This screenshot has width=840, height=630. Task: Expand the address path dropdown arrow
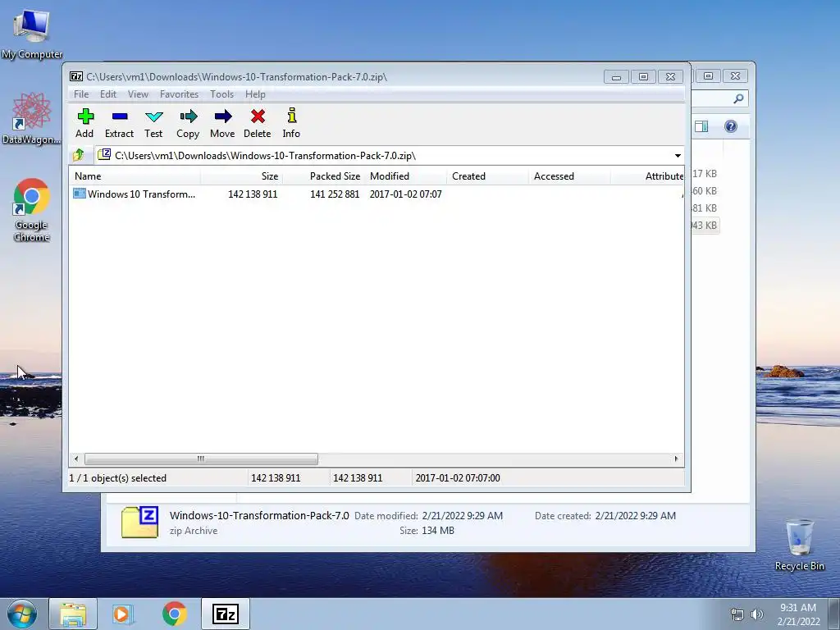tap(678, 156)
